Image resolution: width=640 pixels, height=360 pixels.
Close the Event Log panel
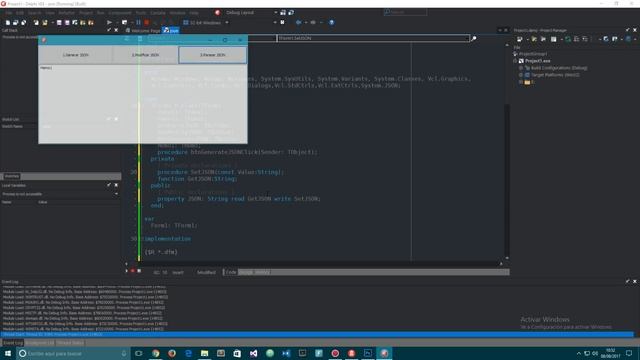(635, 282)
